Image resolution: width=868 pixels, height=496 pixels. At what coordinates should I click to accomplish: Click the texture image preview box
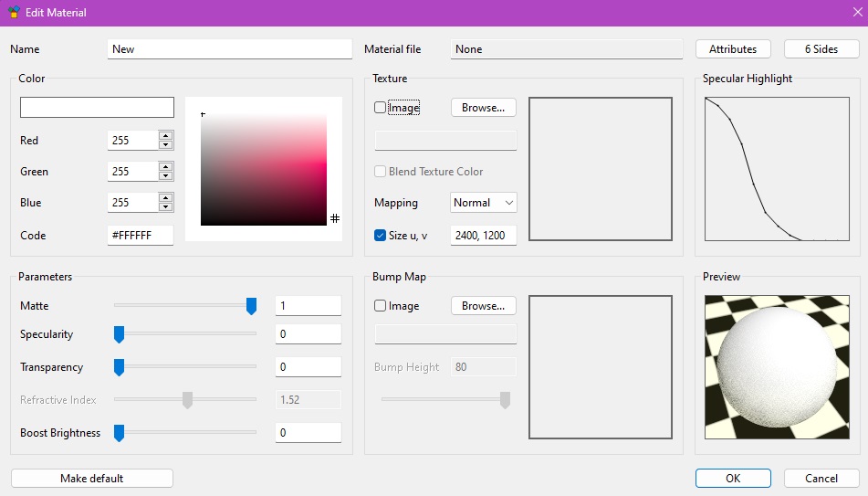pos(601,169)
